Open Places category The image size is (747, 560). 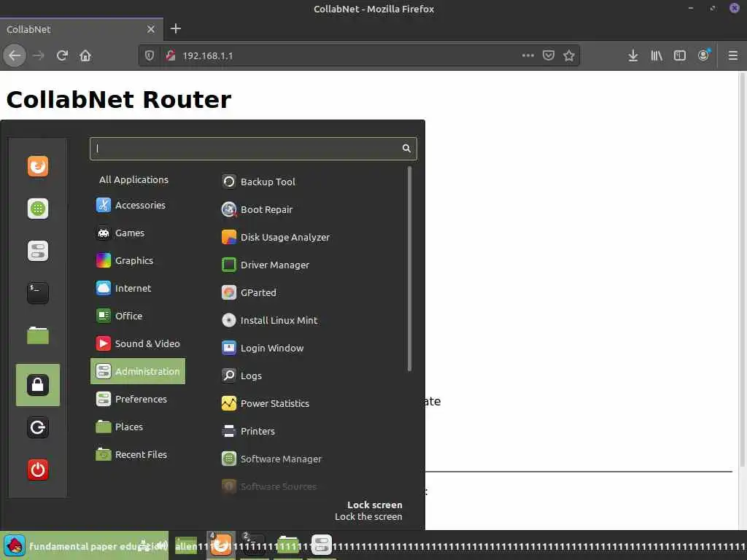point(120,427)
